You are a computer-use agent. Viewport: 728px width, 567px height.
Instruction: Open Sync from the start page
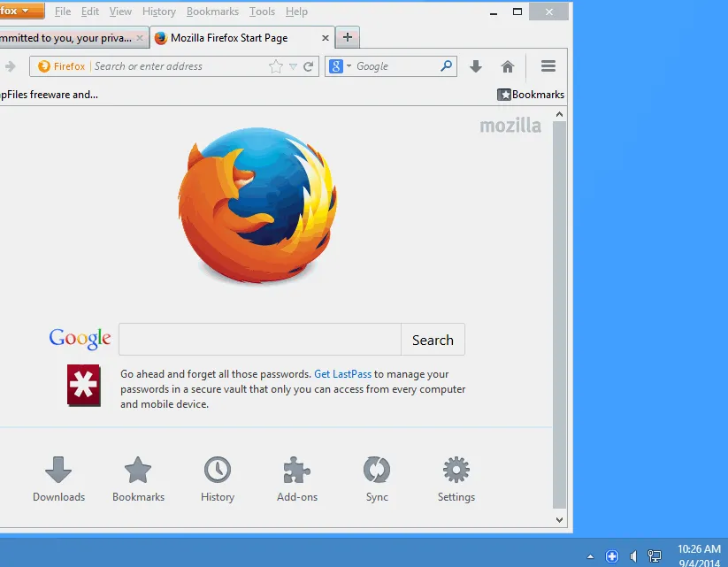click(x=377, y=479)
